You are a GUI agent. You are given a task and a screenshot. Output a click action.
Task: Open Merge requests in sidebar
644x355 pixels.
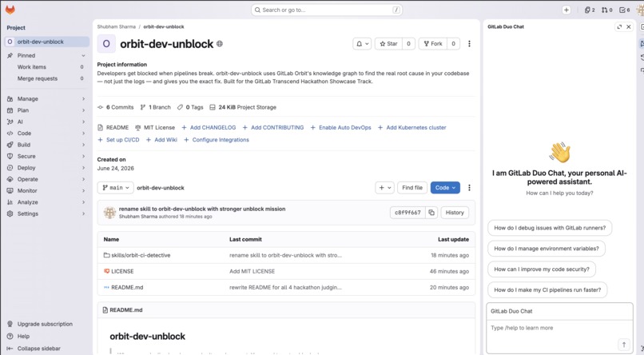tap(46, 78)
